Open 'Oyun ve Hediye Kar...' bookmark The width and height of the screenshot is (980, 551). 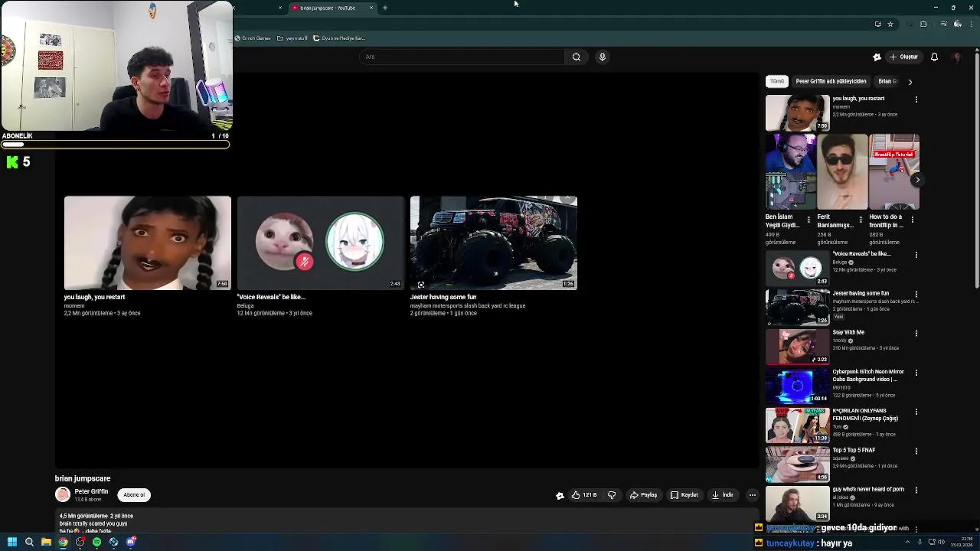(339, 38)
